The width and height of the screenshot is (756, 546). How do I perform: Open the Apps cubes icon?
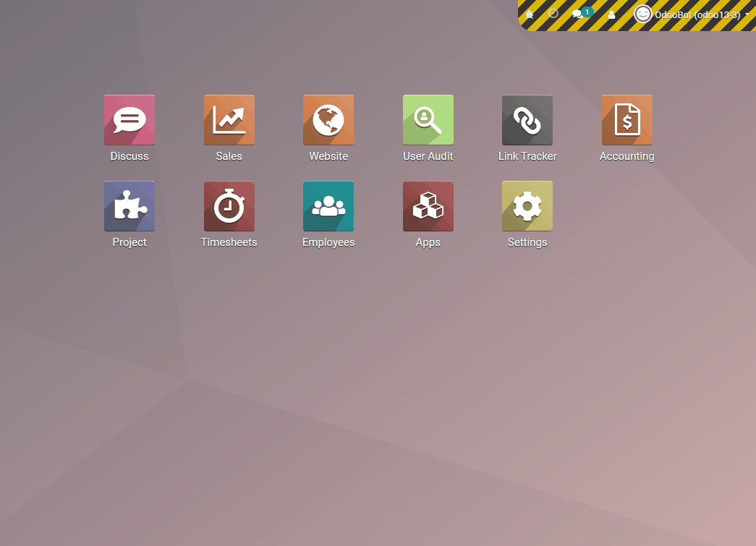pos(428,206)
